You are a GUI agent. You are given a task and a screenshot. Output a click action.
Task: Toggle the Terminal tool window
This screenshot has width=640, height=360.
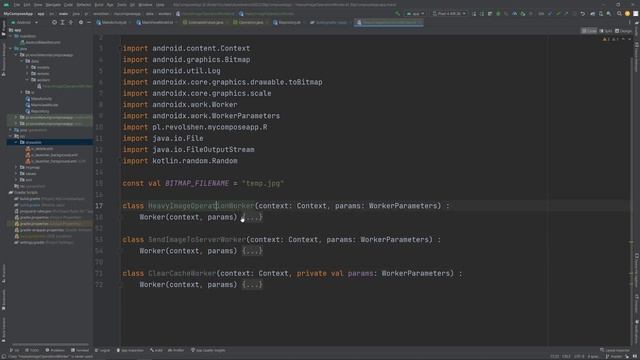tap(80, 350)
